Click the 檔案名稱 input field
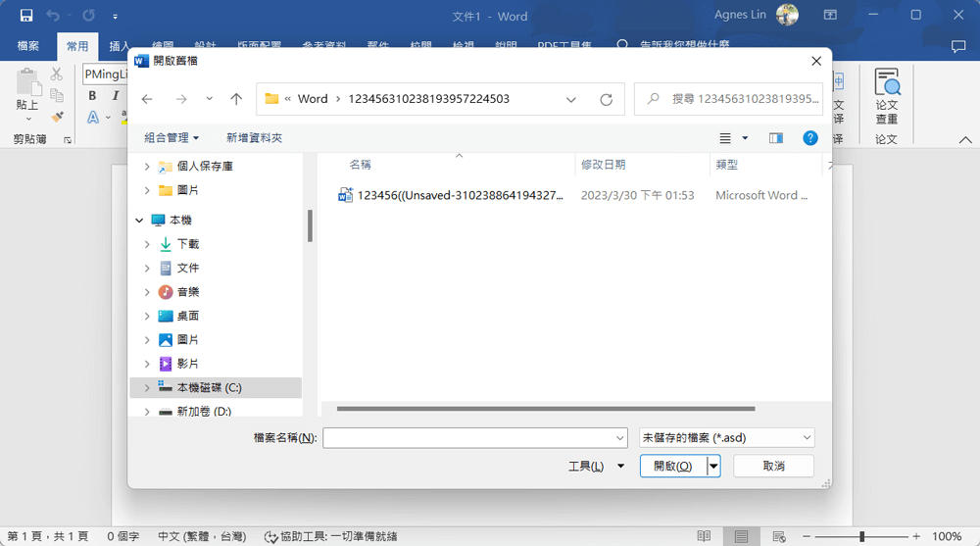Screen dimensions: 980x546 click(x=475, y=438)
